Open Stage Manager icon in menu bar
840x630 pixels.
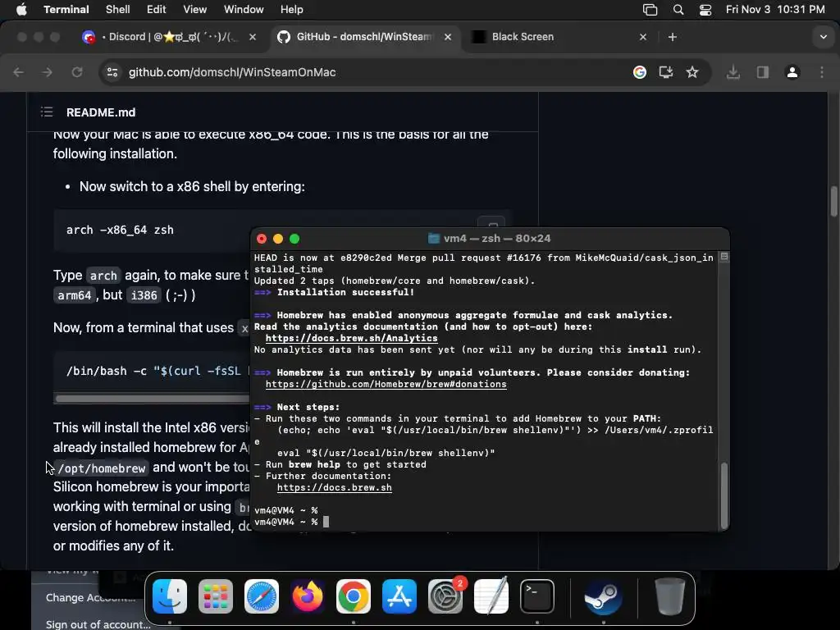(x=650, y=10)
